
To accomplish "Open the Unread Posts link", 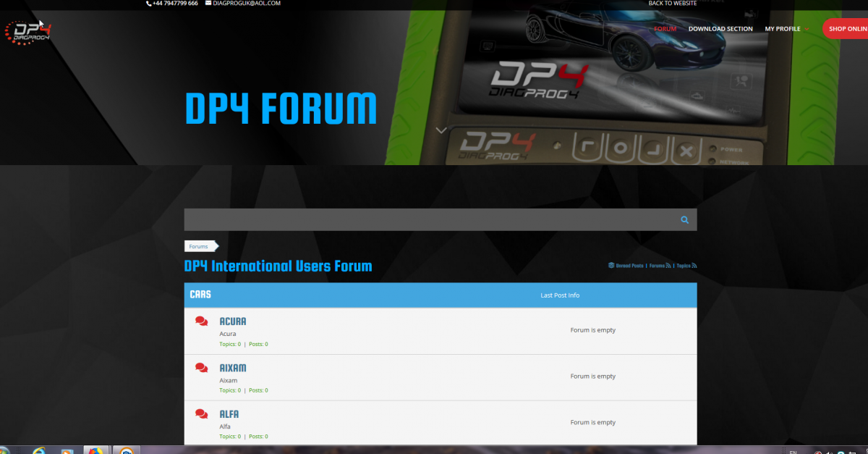I will 629,266.
